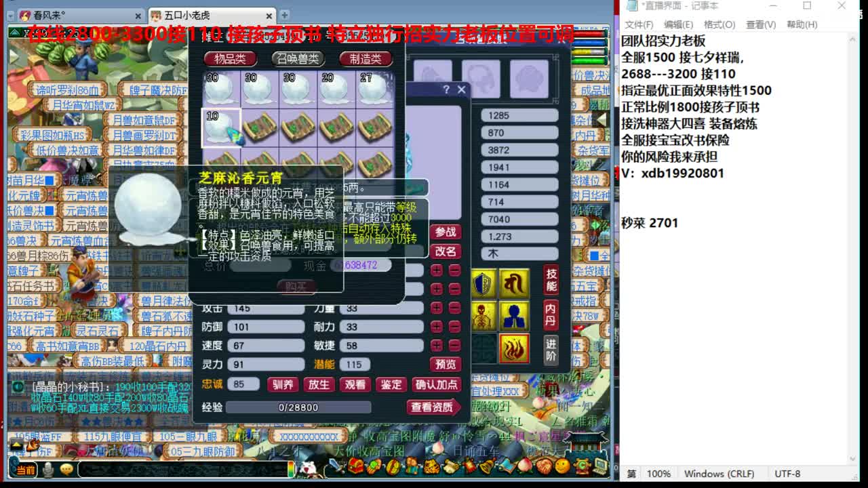This screenshot has width=868, height=488.
Task: Open Notepad 格式(O) menu
Action: [719, 24]
